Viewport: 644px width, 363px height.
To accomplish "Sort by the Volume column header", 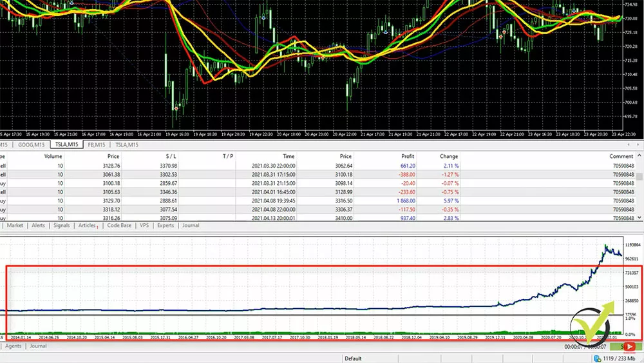I will (x=53, y=156).
